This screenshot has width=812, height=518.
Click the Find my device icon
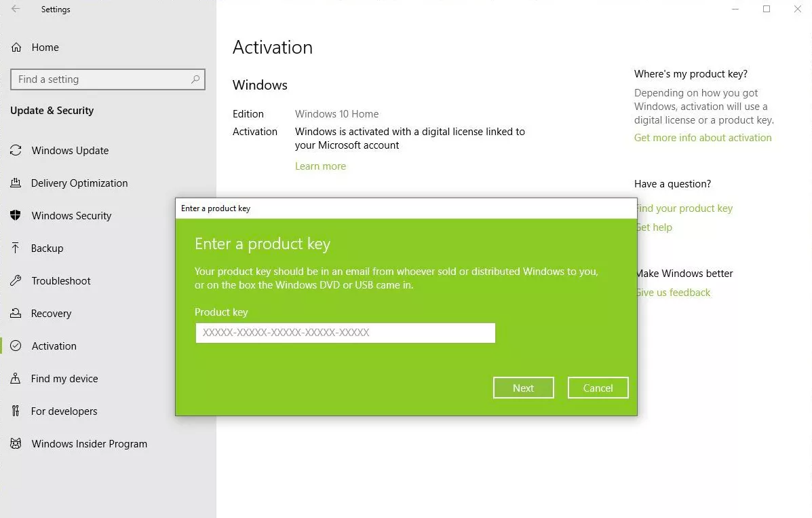click(x=16, y=378)
